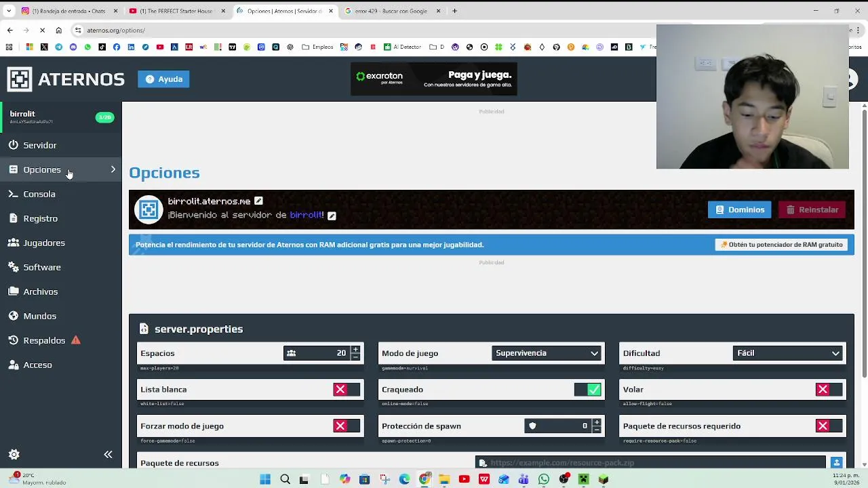Go to browser home page
The height and width of the screenshot is (488, 868).
point(58,30)
